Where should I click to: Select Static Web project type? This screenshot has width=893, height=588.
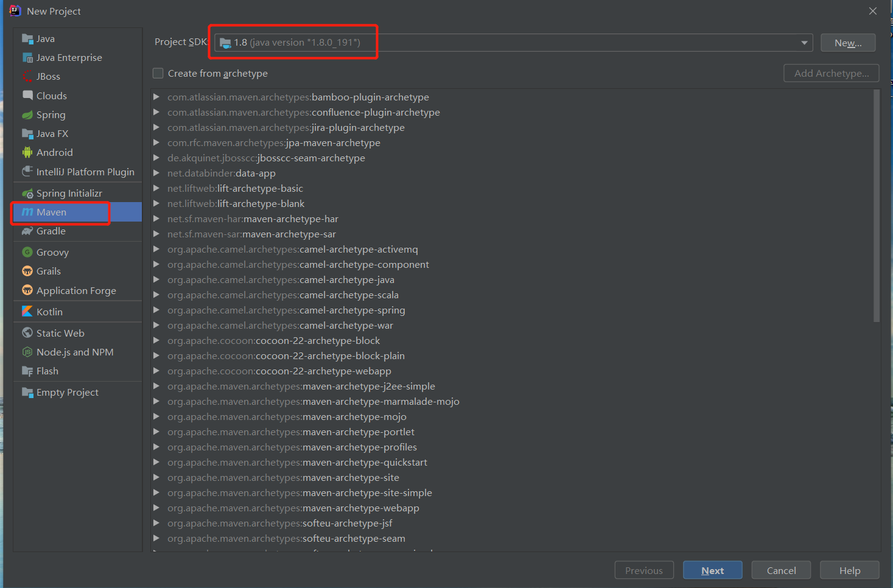(x=78, y=333)
